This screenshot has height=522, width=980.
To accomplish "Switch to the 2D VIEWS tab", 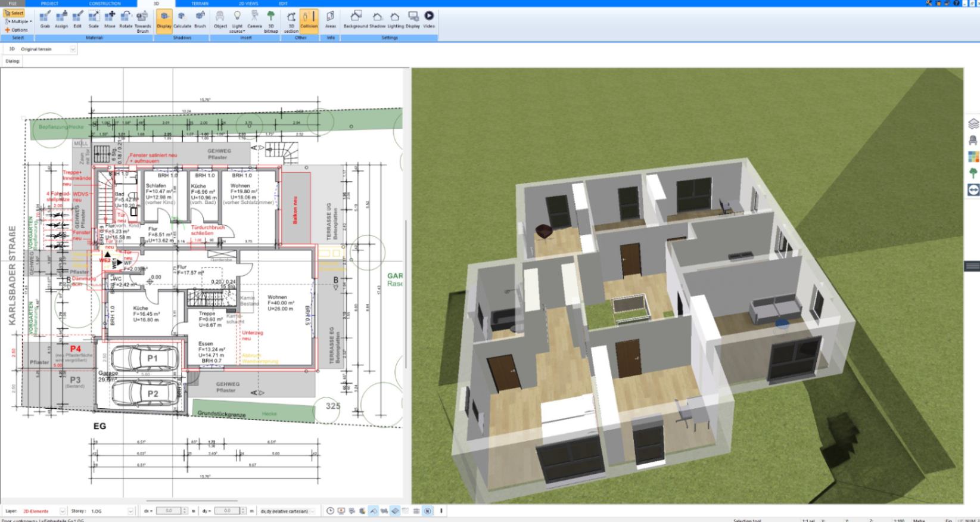I will (x=248, y=4).
